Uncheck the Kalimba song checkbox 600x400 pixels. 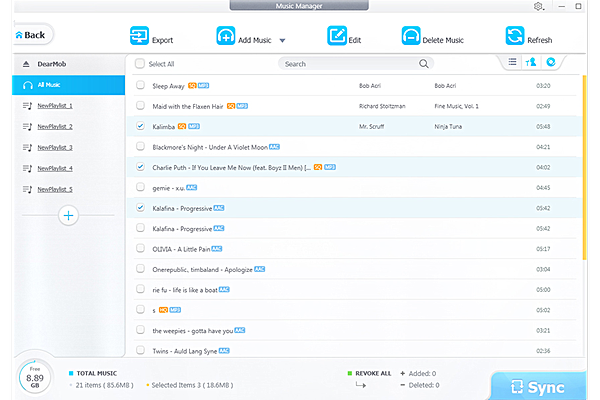pyautogui.click(x=140, y=127)
